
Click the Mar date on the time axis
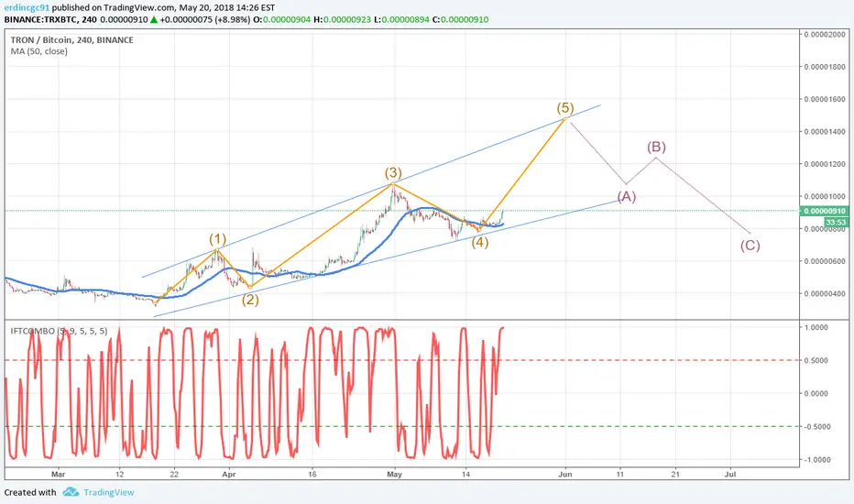58,474
